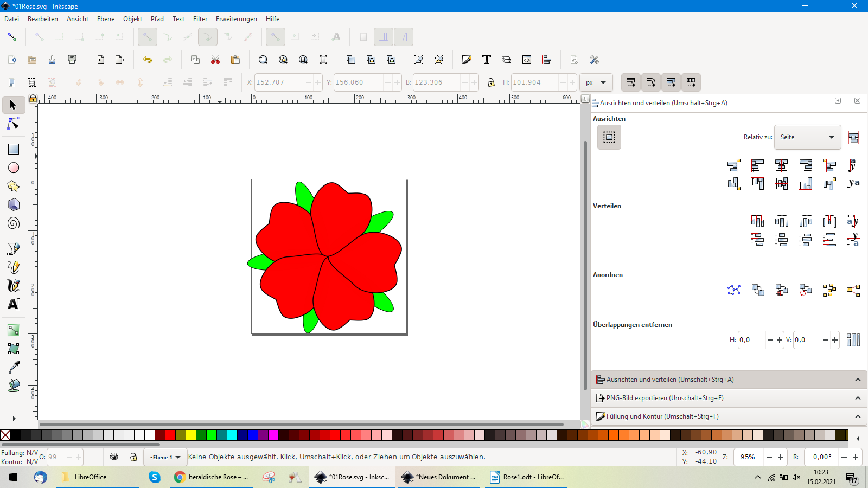Image resolution: width=868 pixels, height=488 pixels.
Task: Click the Cut scissors icon
Action: point(215,60)
